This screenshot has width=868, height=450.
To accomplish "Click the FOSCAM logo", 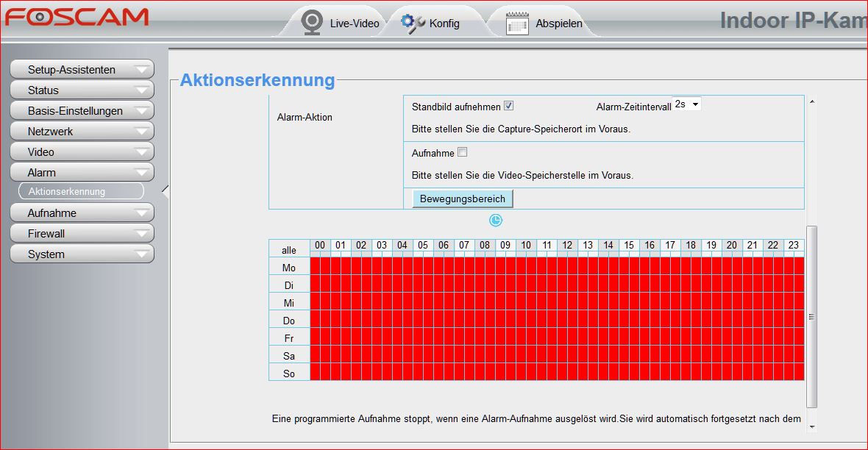I will point(77,18).
